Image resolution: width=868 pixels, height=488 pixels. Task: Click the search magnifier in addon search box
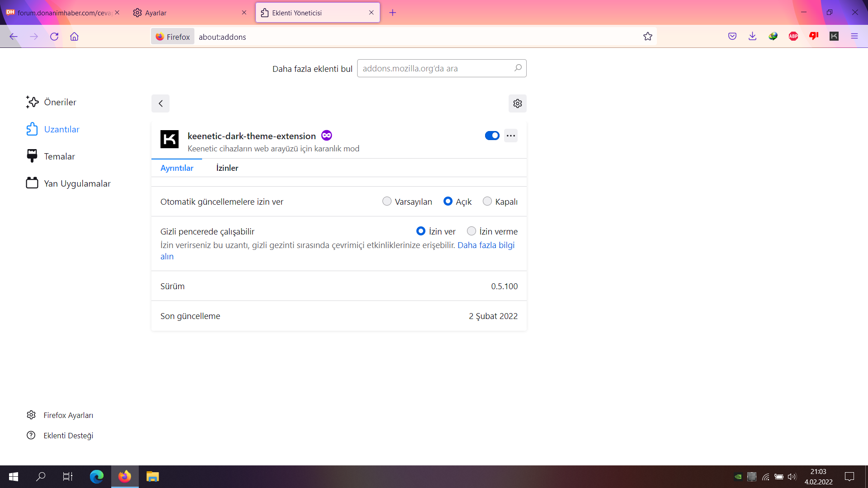tap(518, 68)
